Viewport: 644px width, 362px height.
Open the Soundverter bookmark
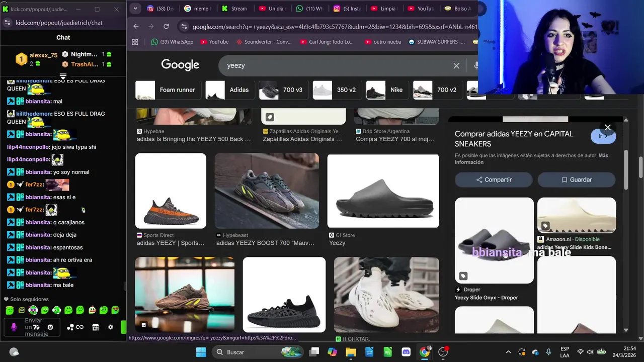pyautogui.click(x=263, y=42)
